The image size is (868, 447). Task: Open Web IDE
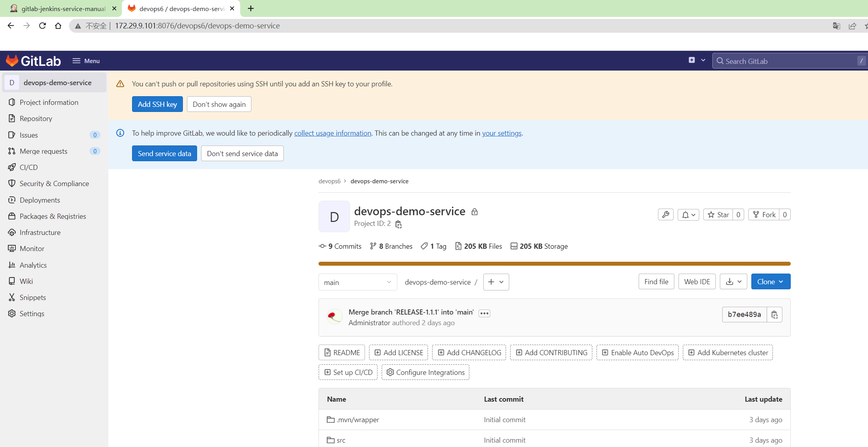[x=697, y=281]
